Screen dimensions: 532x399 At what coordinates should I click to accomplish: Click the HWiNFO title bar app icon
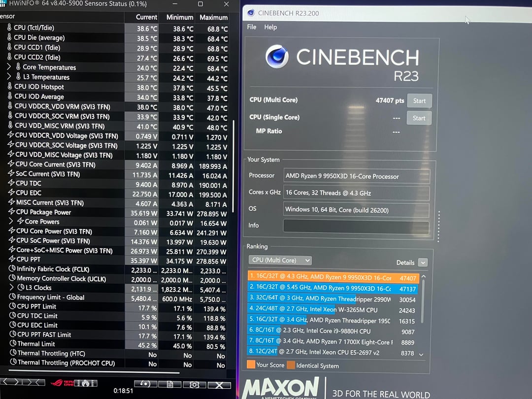[x=3, y=3]
